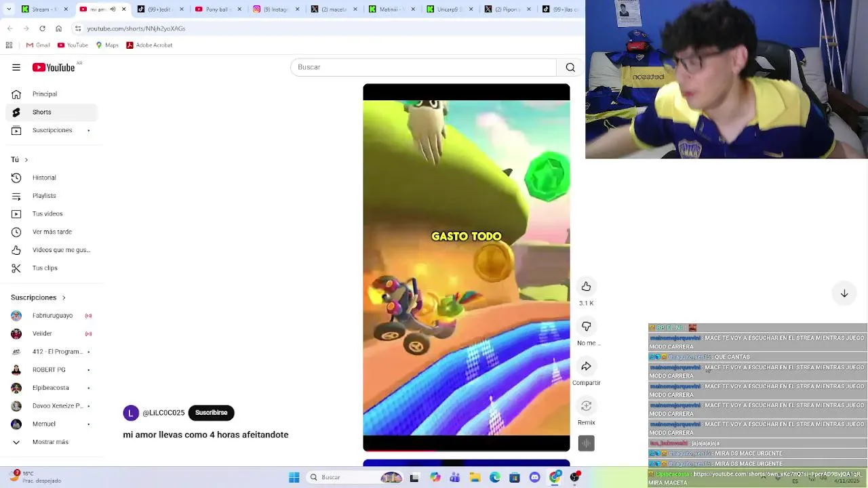This screenshot has height=488, width=868.
Task: Click the search magnifier button
Action: coord(570,67)
